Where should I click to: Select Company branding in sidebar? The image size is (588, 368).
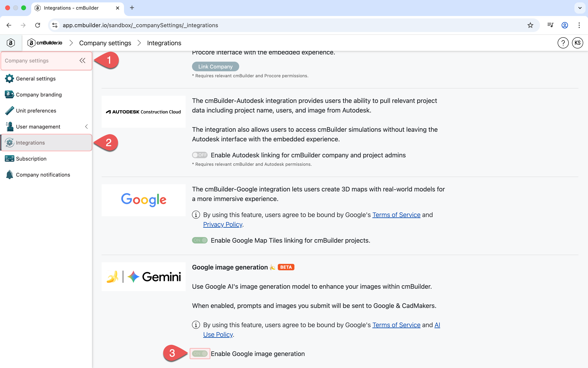click(x=46, y=95)
